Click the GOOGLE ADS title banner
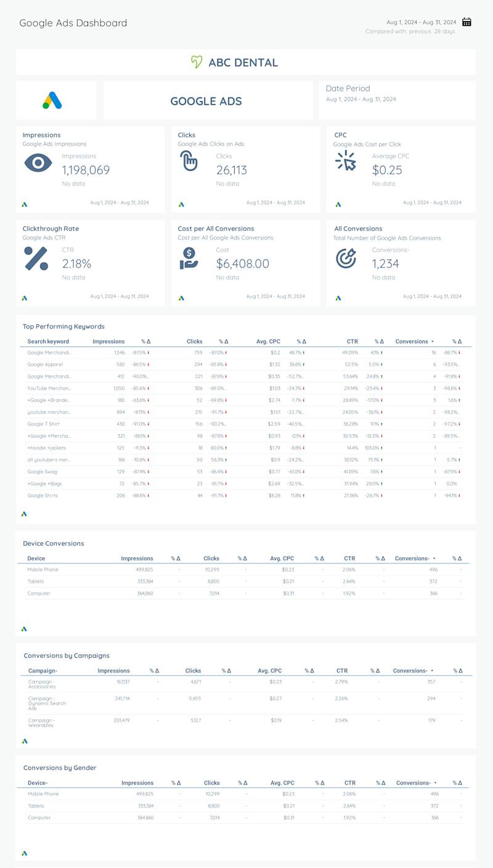Image resolution: width=493 pixels, height=868 pixels. [x=208, y=100]
